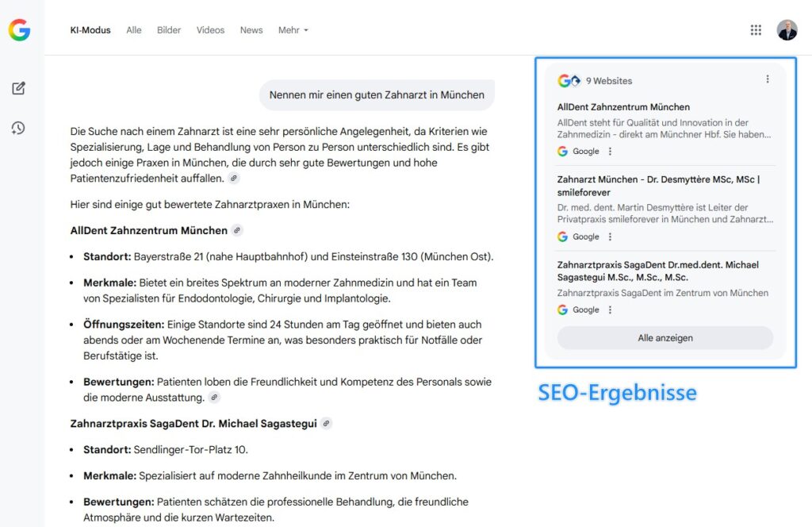The width and height of the screenshot is (812, 527).
Task: Click the Google favicon under the AllDent result
Action: [x=564, y=149]
